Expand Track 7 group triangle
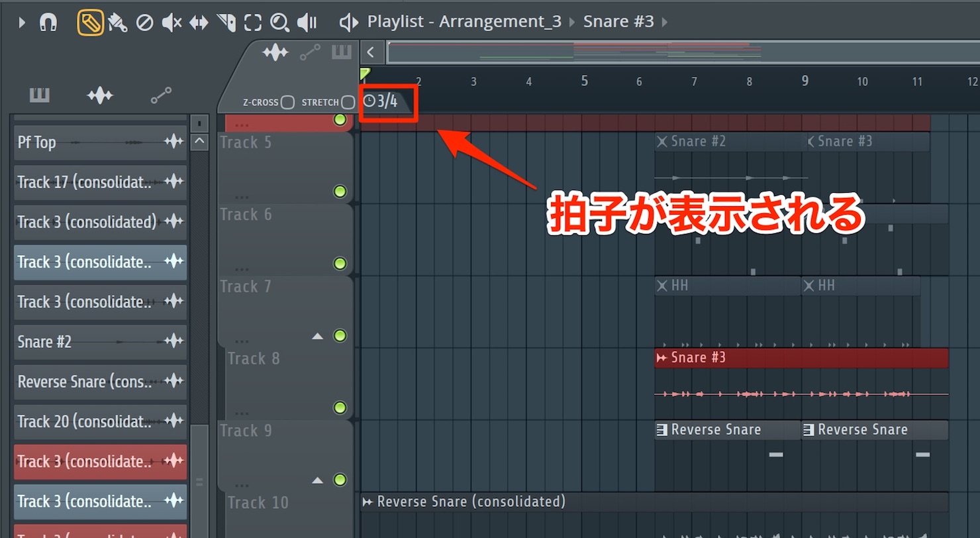This screenshot has width=980, height=538. [x=318, y=337]
